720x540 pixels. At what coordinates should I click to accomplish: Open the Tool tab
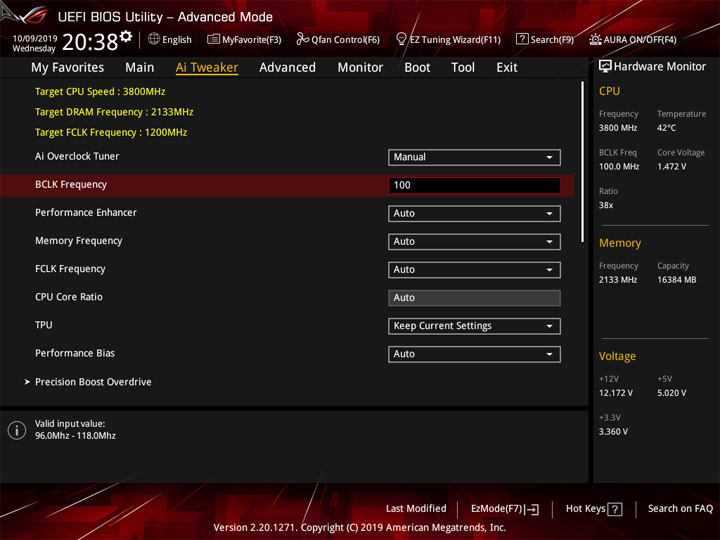tap(463, 68)
